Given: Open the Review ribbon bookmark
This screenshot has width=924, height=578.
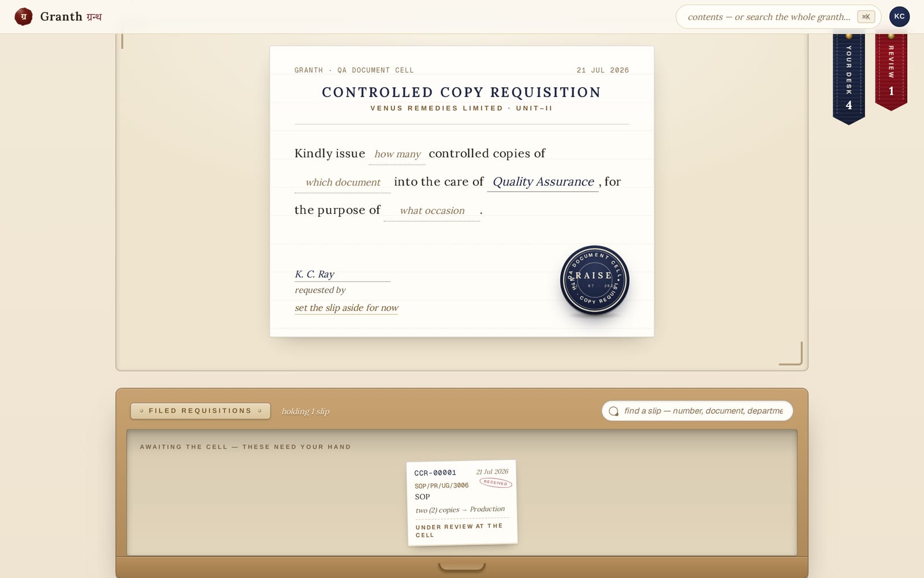Looking at the screenshot, I should tap(891, 71).
